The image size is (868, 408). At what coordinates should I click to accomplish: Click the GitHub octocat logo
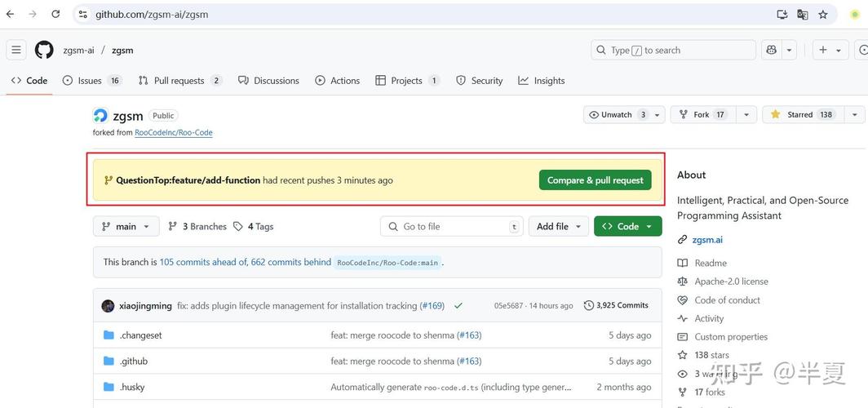[44, 50]
